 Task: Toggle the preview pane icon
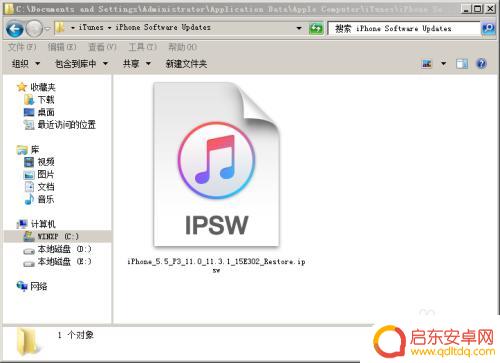tap(462, 64)
